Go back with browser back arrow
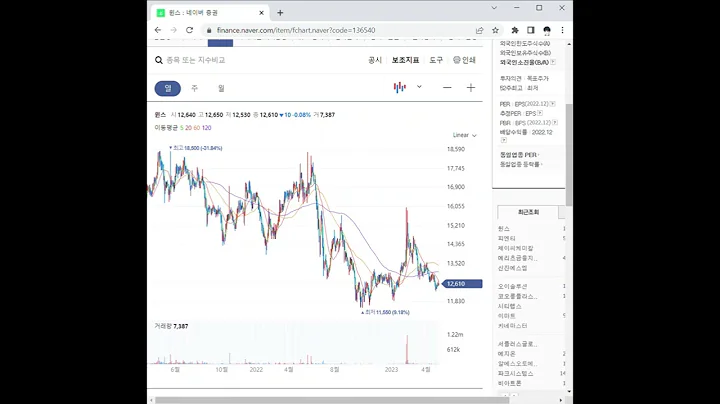 tap(158, 30)
